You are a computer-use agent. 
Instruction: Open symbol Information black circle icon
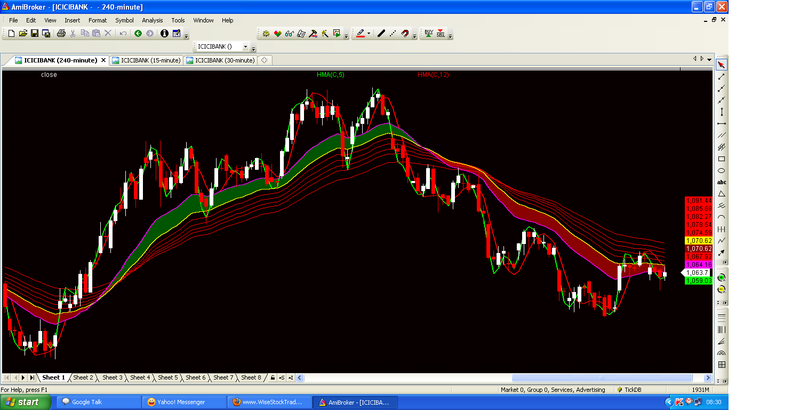point(164,33)
